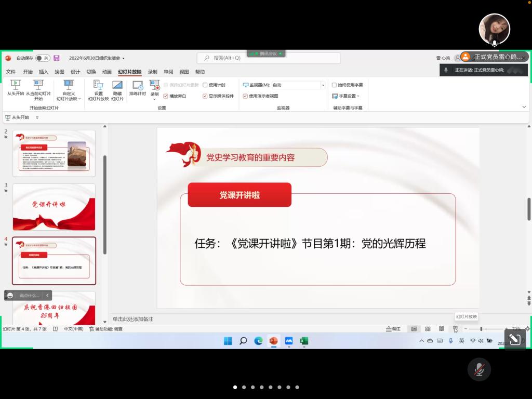Toggle the 自动保存 autosave switch
Image resolution: width=532 pixels, height=399 pixels.
pyautogui.click(x=43, y=58)
